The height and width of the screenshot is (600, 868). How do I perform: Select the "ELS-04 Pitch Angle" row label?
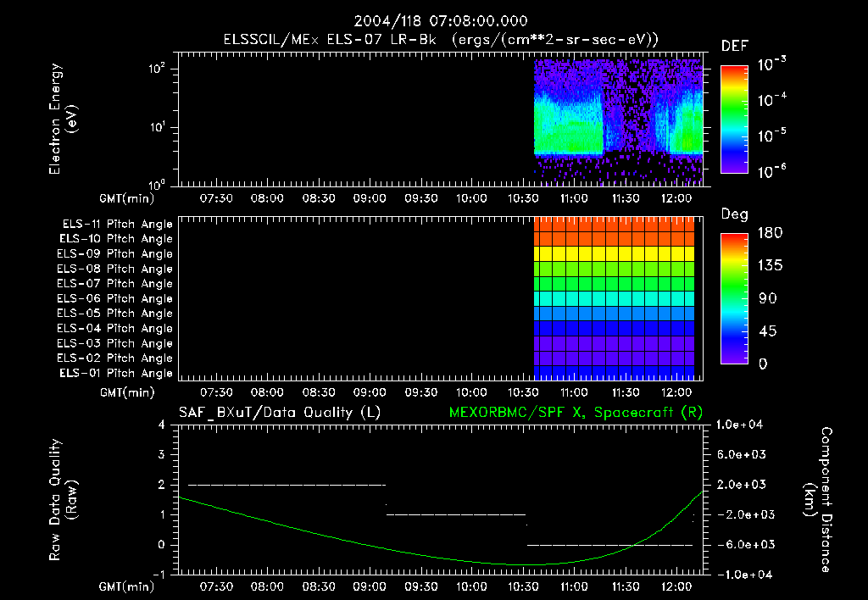click(115, 328)
